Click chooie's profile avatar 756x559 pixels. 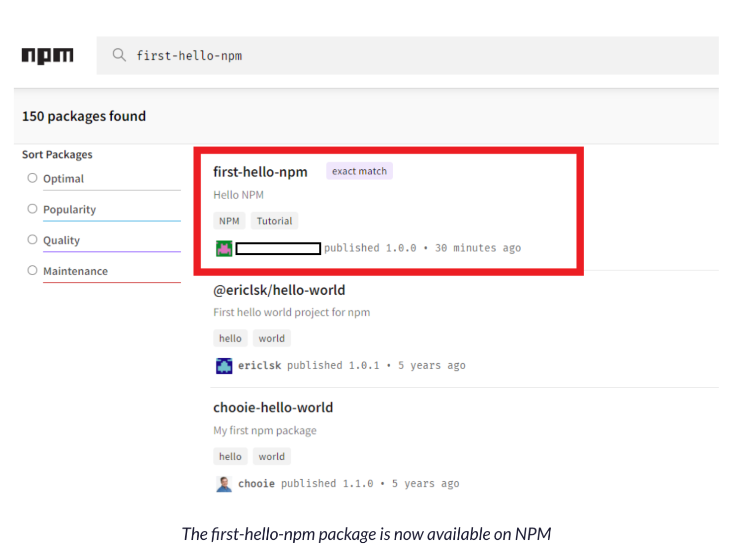pos(224,484)
